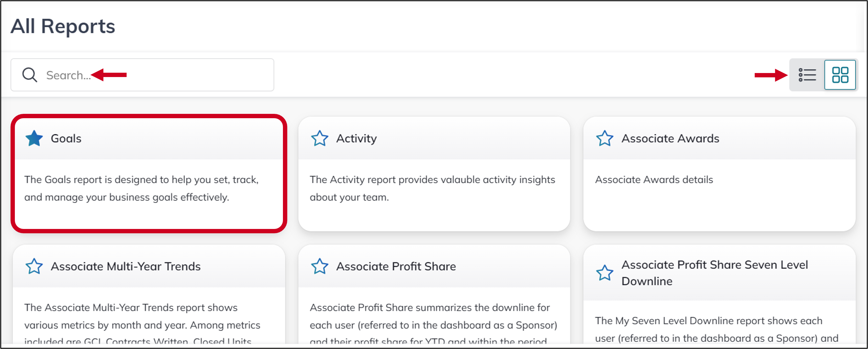Switch to list view

click(807, 75)
